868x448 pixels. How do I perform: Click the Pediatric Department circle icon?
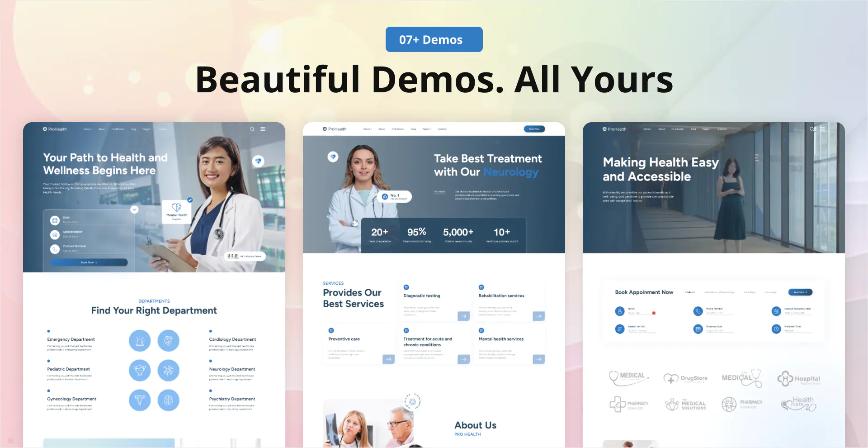[140, 371]
